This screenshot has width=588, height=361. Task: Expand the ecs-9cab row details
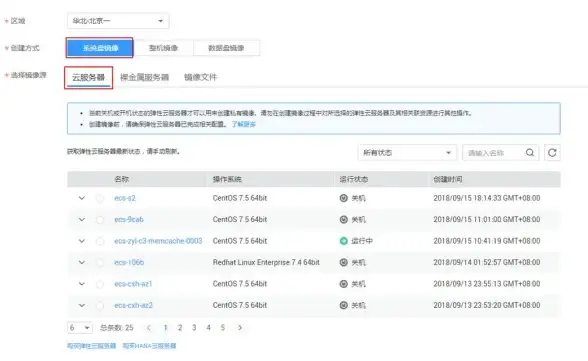[82, 219]
